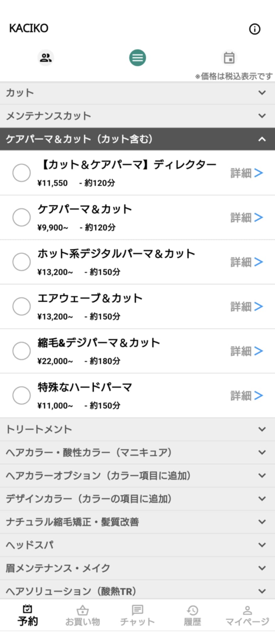Switch to 予約 tab in bottom bar
Image resolution: width=275 pixels, height=644 pixels.
[28, 616]
